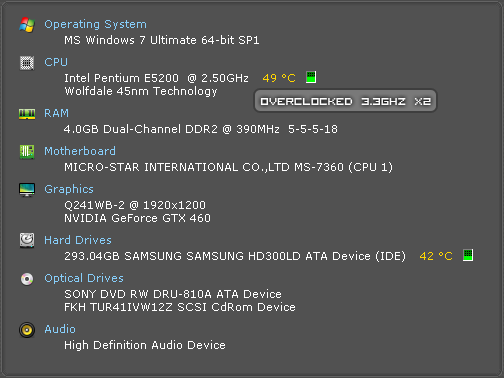
Task: Click the Hard Drives disk icon
Action: click(x=27, y=240)
